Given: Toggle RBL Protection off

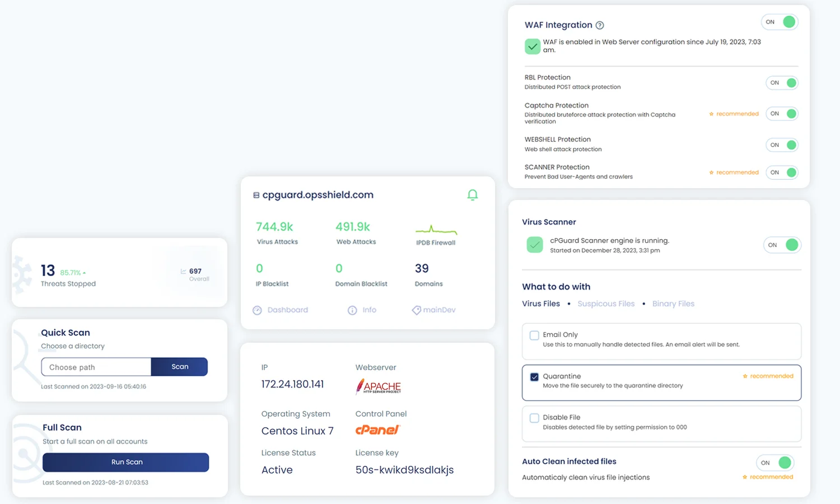Looking at the screenshot, I should (x=782, y=83).
